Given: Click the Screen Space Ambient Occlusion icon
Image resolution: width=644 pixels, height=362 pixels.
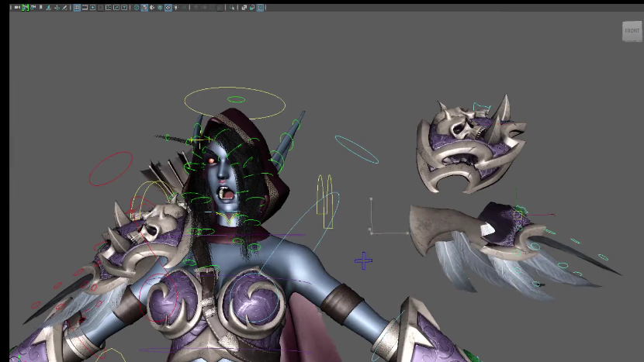Looking at the screenshot, I should [196, 8].
